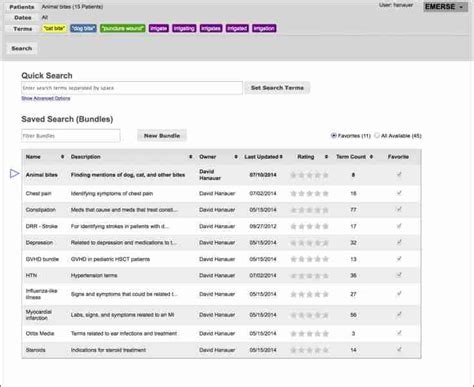Rate the Steroids bundle stars
The image size is (474, 387).
(x=309, y=350)
